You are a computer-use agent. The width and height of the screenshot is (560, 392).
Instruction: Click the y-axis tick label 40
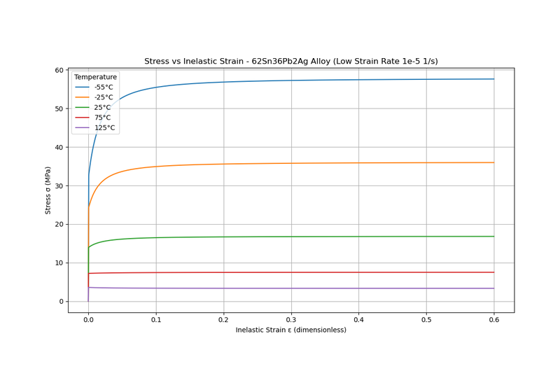[59, 148]
